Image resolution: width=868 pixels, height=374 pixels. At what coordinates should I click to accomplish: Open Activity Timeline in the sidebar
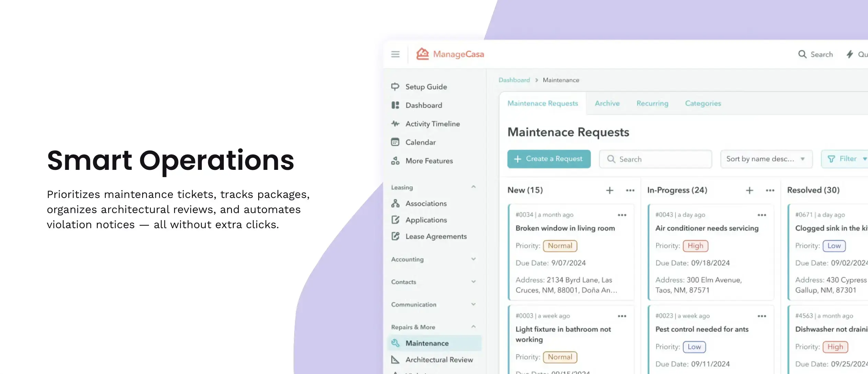432,124
